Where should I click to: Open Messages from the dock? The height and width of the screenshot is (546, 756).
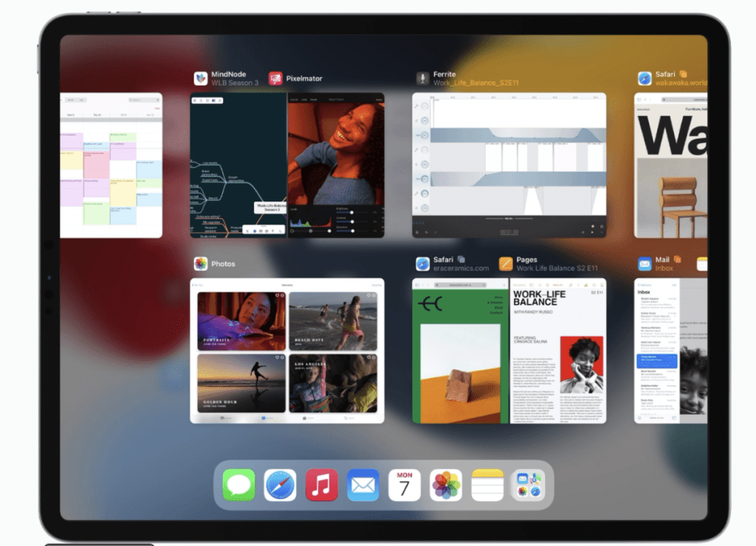coord(239,485)
